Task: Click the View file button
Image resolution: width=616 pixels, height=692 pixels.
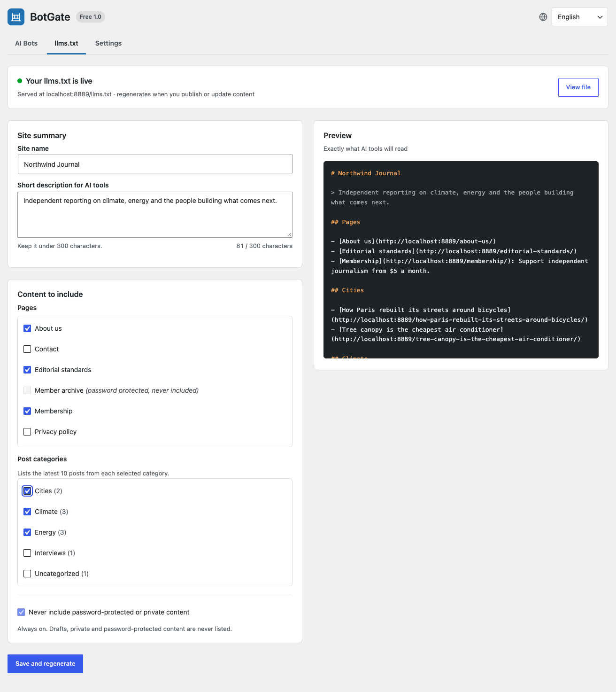Action: (578, 87)
